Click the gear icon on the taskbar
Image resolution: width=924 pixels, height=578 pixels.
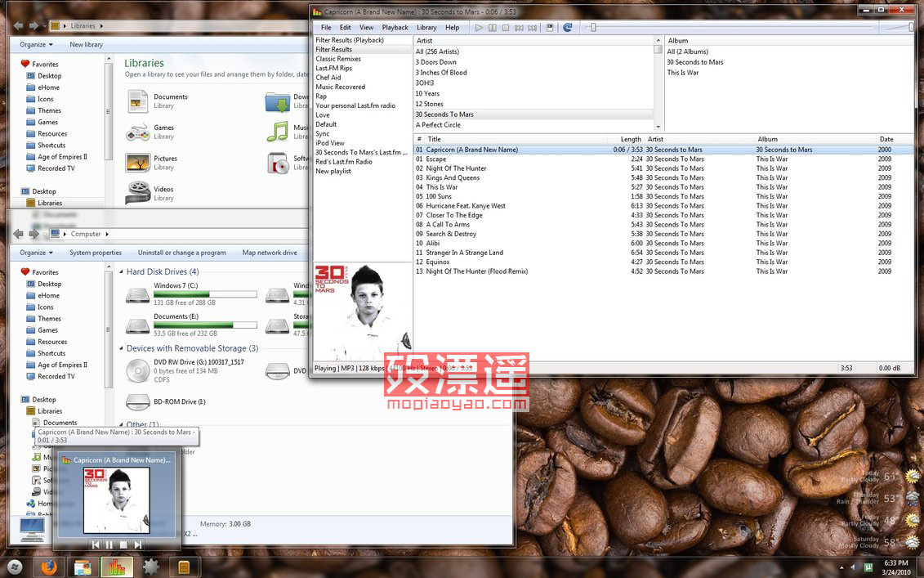(151, 567)
